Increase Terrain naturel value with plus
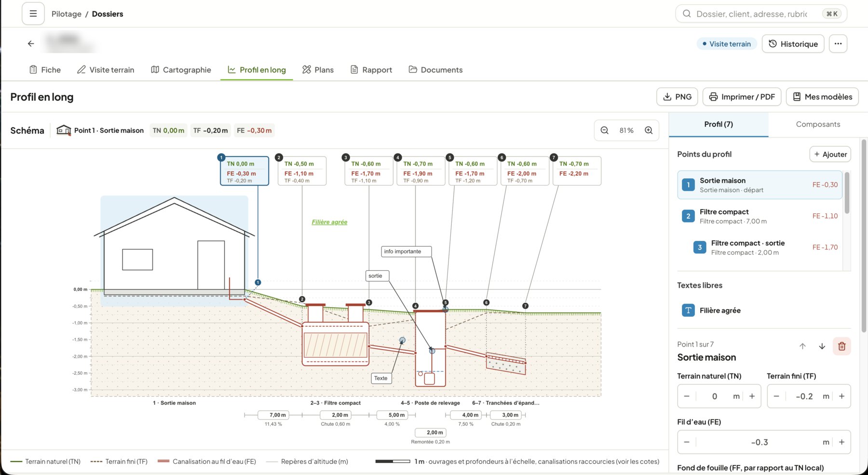This screenshot has width=868, height=475. [x=752, y=396]
